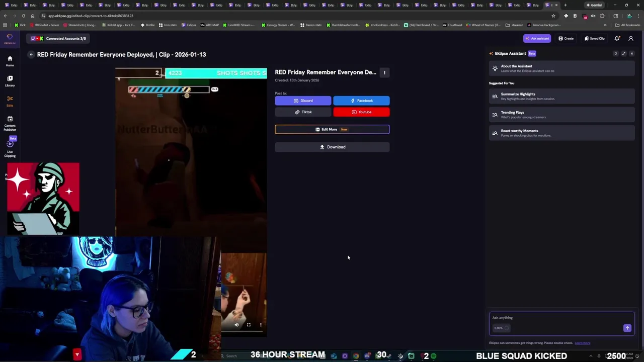Go back using the arrow beside clip title
Image resolution: width=644 pixels, height=362 pixels.
(x=31, y=54)
